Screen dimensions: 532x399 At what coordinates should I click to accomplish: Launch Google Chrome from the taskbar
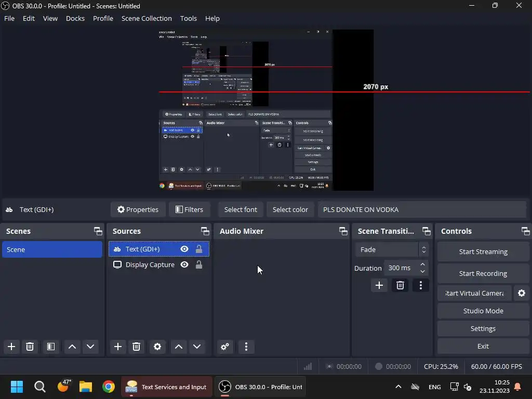tap(109, 387)
